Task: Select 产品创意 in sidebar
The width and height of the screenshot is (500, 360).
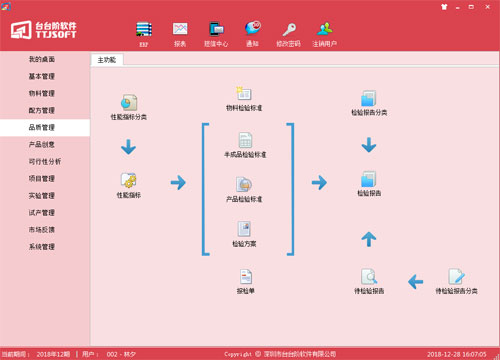Action: click(42, 144)
